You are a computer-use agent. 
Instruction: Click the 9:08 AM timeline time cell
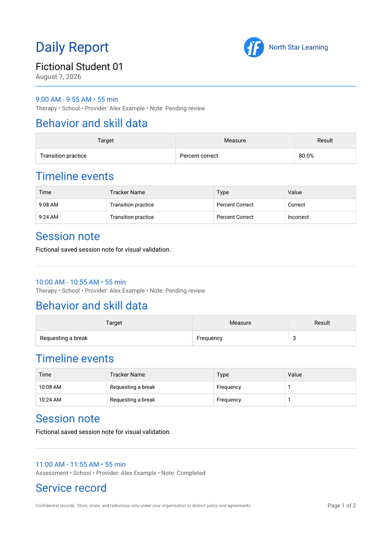71,205
